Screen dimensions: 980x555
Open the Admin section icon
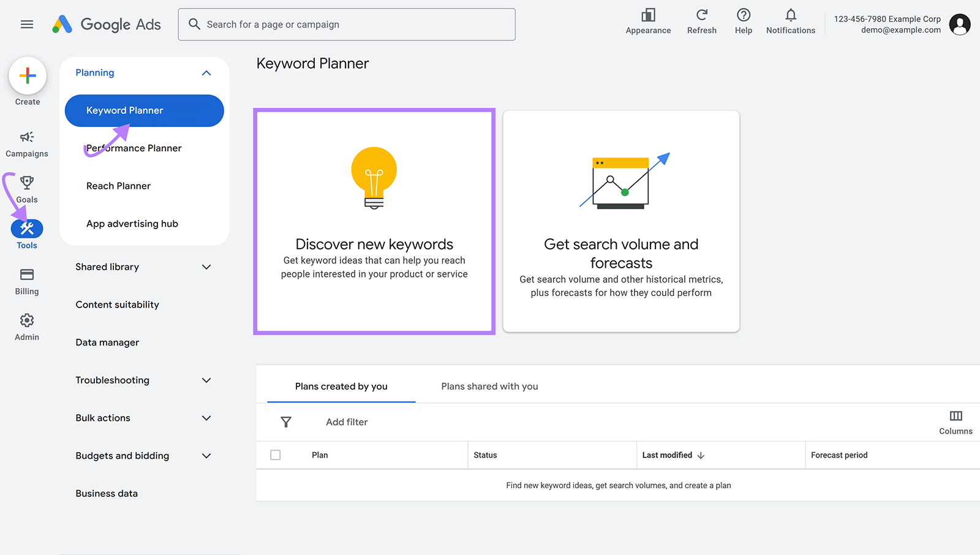pos(26,320)
